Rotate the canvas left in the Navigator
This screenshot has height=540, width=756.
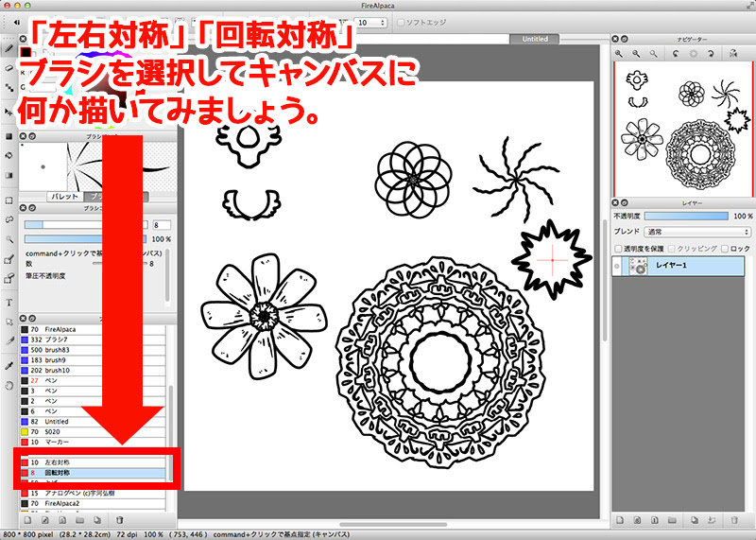click(676, 54)
